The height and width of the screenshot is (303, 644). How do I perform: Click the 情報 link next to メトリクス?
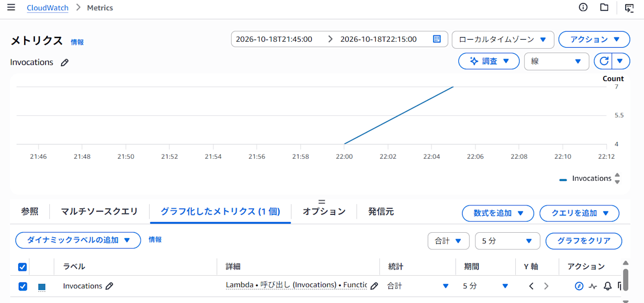tap(77, 42)
